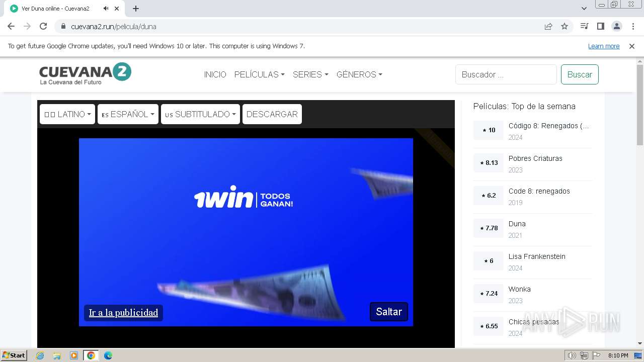Expand the GÉNEROS menu
Viewport: 644px width, 362px height.
pyautogui.click(x=359, y=74)
